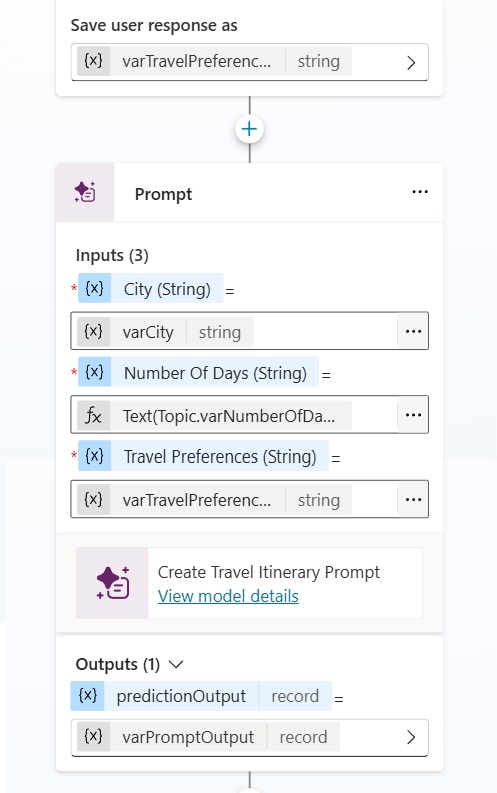The height and width of the screenshot is (793, 497).
Task: Click the varPromptOutput record variable chip
Action: (208, 737)
